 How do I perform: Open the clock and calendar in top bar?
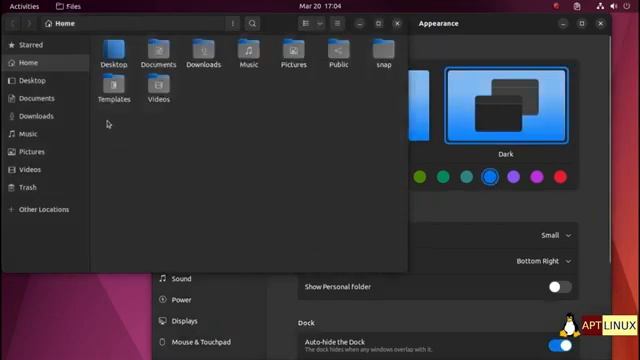click(x=320, y=6)
